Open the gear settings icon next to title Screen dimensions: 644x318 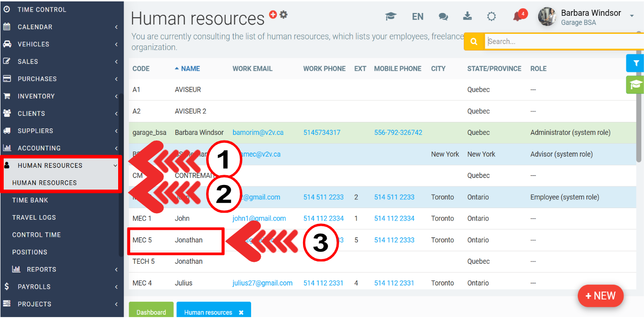[x=284, y=14]
